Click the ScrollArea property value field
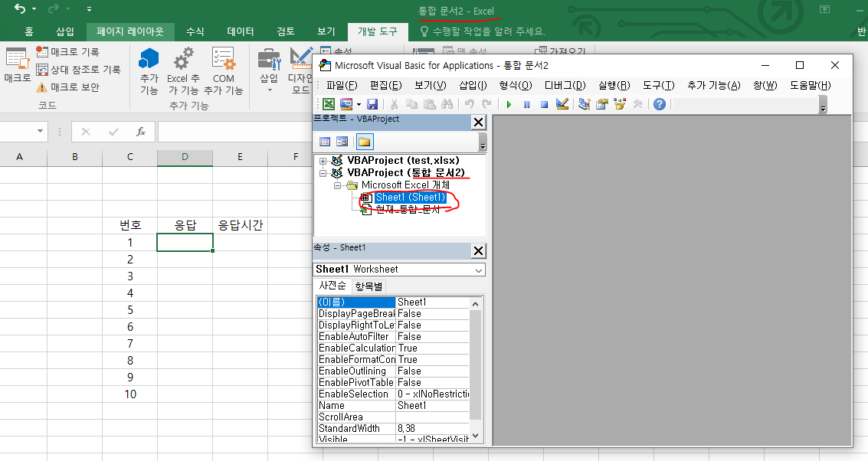This screenshot has width=868, height=461. [432, 417]
